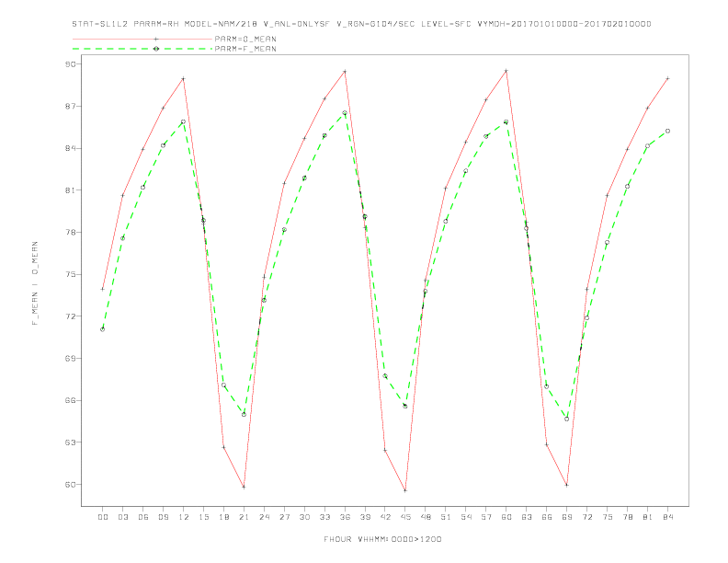This screenshot has width=728, height=563.
Task: Click the x-axis forecast hour label 06
Action: point(143,517)
